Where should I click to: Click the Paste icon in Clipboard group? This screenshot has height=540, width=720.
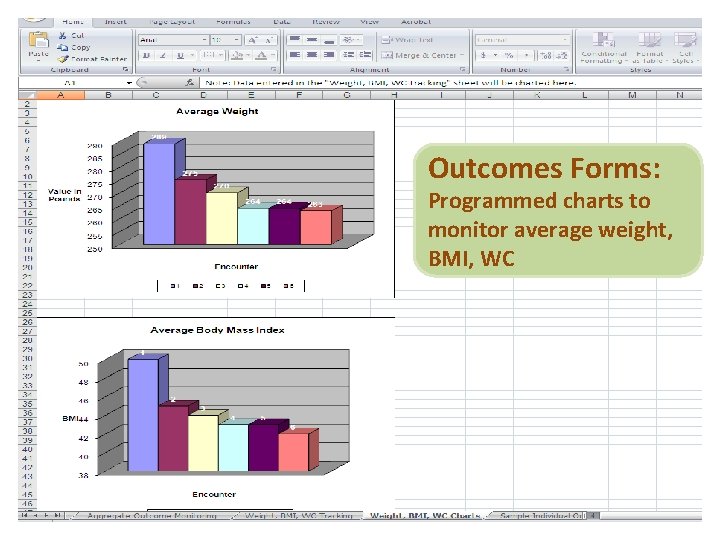(x=38, y=40)
